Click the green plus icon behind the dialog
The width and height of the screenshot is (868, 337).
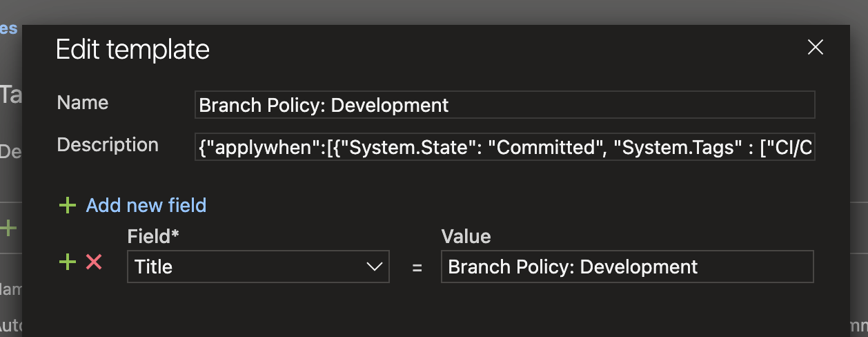tap(8, 228)
